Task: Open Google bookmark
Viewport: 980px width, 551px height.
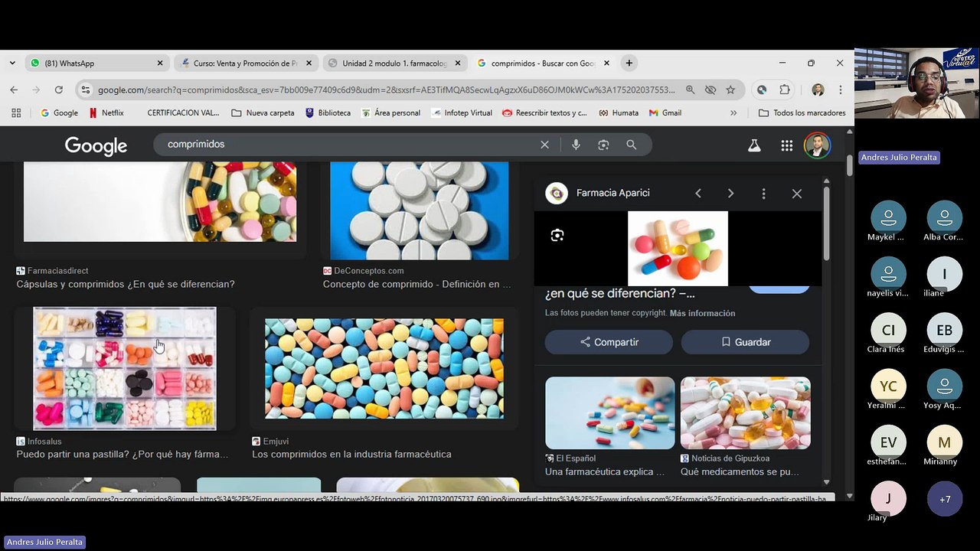Action: pyautogui.click(x=59, y=112)
